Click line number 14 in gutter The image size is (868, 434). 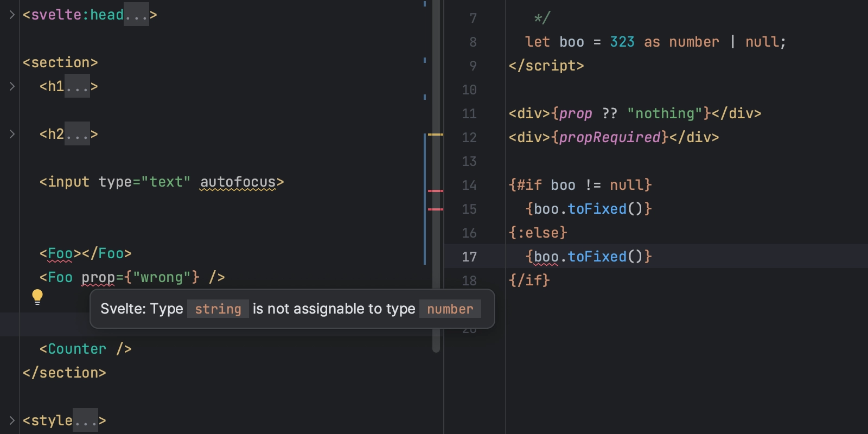click(x=469, y=185)
